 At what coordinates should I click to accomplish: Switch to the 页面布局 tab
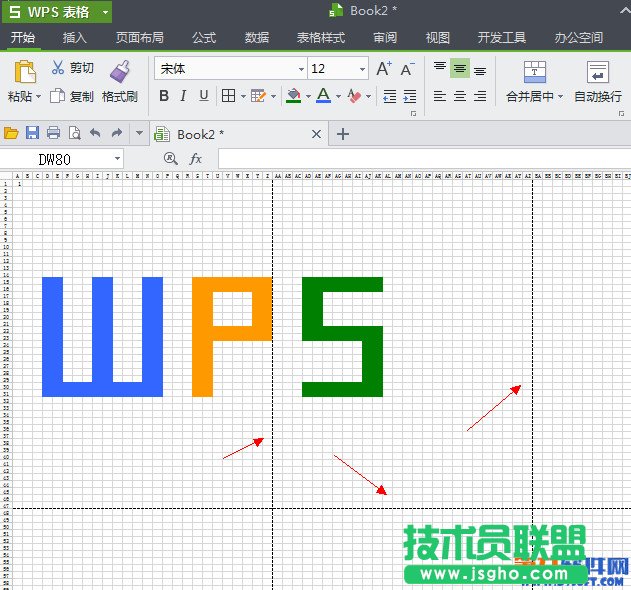tap(140, 38)
